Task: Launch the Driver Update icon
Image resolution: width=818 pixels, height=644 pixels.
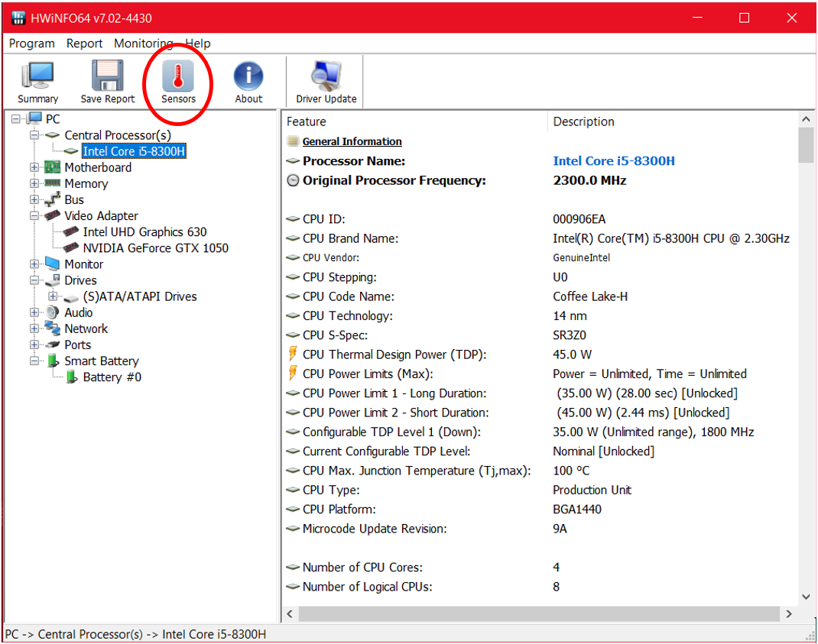Action: [x=326, y=78]
